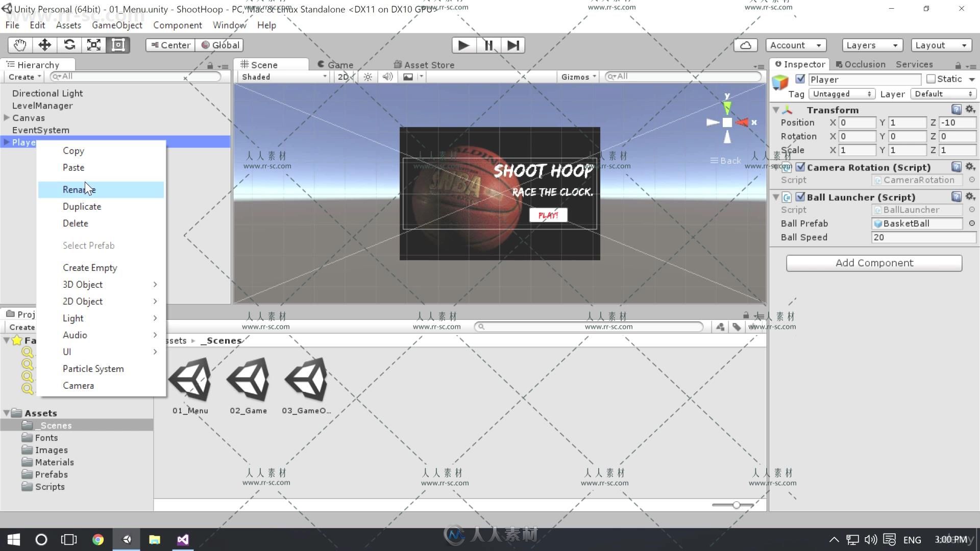Screen dimensions: 980x551
Task: Click the Step forward playback icon
Action: click(513, 45)
